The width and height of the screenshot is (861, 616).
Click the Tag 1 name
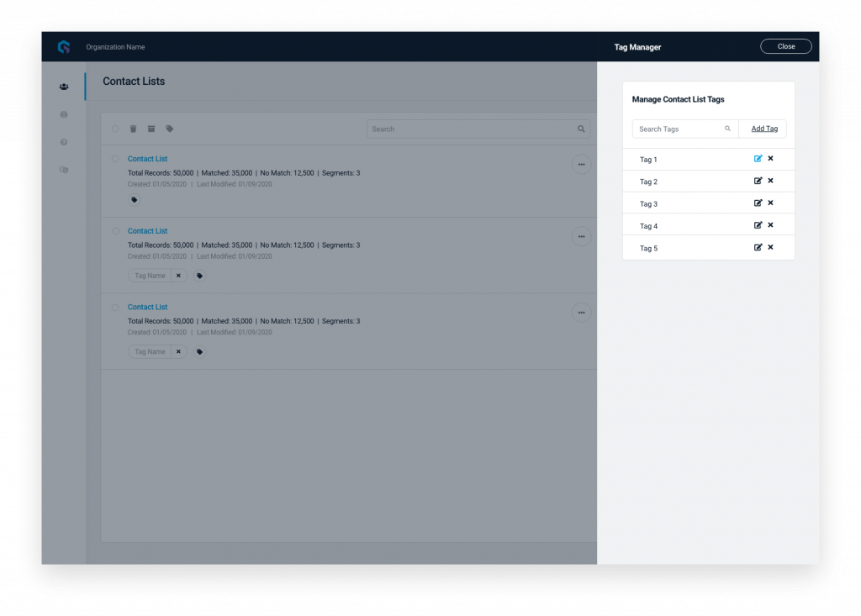(x=648, y=160)
